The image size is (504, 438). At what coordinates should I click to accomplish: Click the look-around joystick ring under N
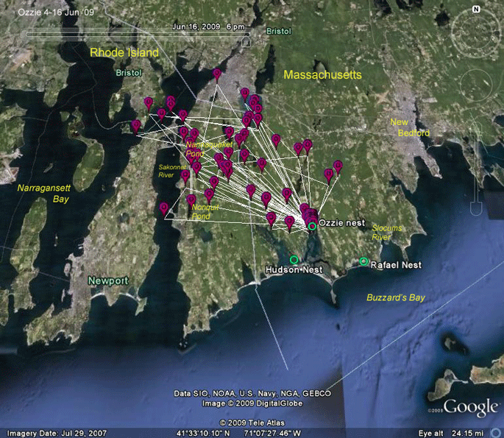[476, 32]
